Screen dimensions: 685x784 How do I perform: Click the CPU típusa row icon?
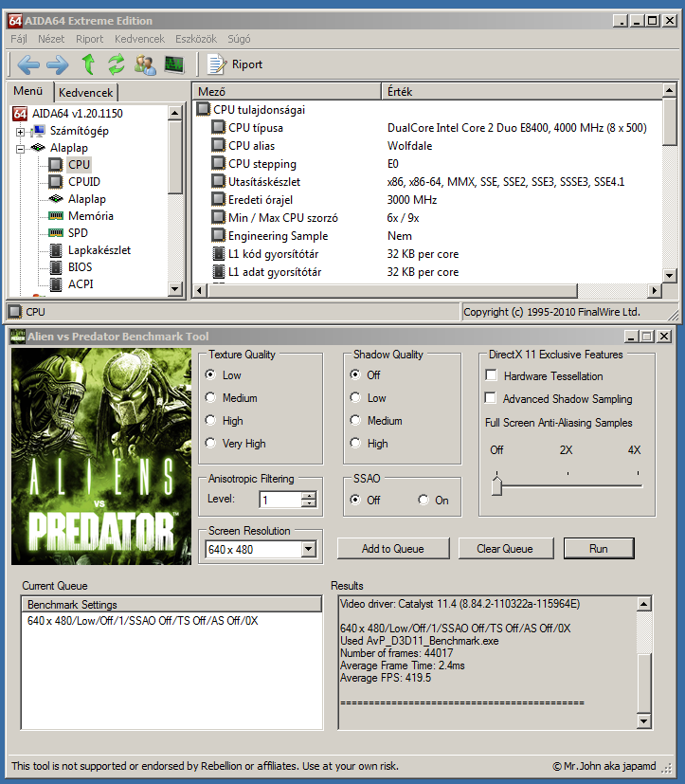point(218,127)
